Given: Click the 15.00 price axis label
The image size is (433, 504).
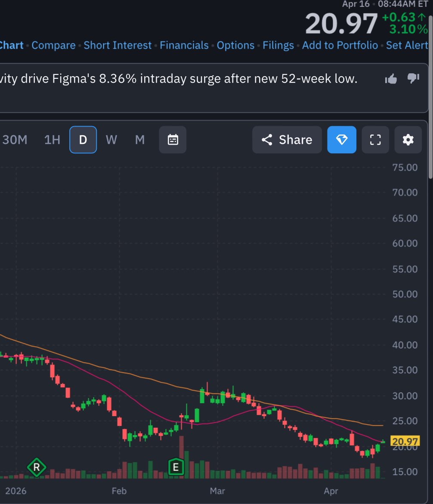Looking at the screenshot, I should pos(405,472).
